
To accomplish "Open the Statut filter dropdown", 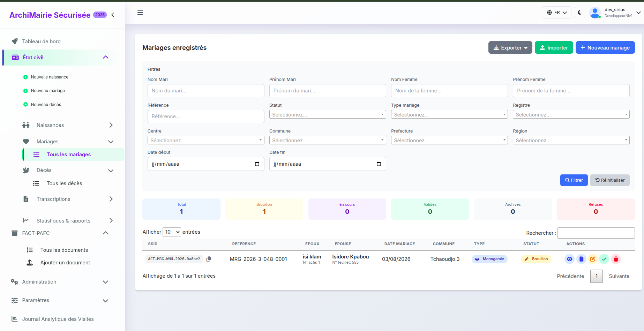I will (328, 114).
